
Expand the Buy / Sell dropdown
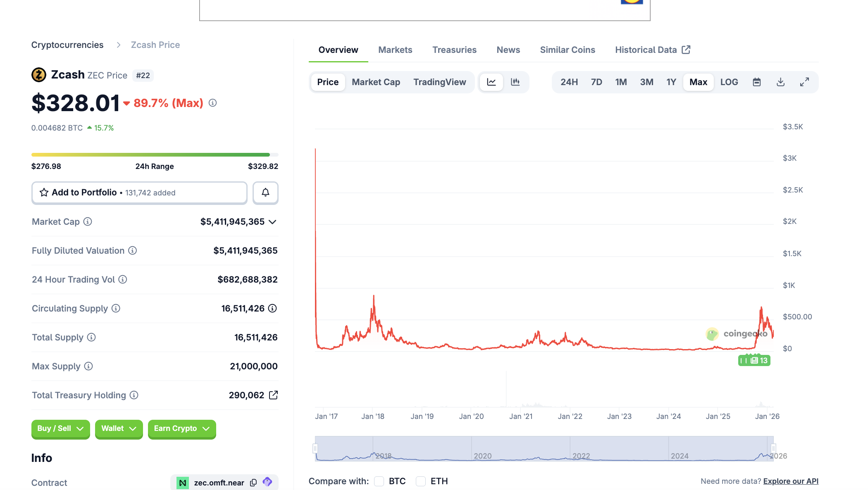(x=60, y=428)
